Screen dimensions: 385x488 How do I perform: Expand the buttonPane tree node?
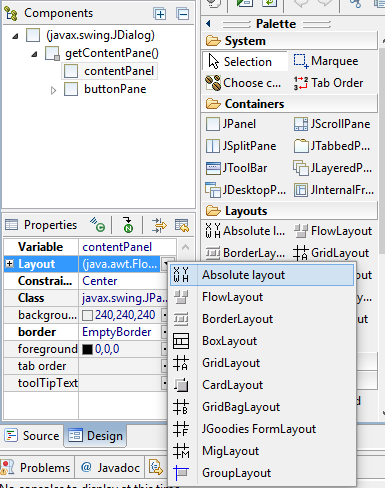(53, 90)
